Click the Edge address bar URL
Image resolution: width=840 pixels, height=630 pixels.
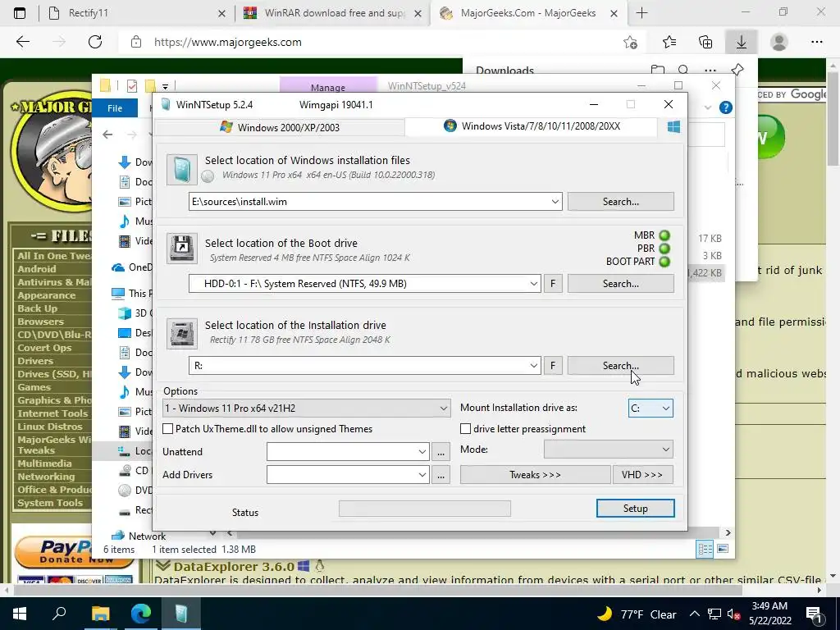pos(228,42)
